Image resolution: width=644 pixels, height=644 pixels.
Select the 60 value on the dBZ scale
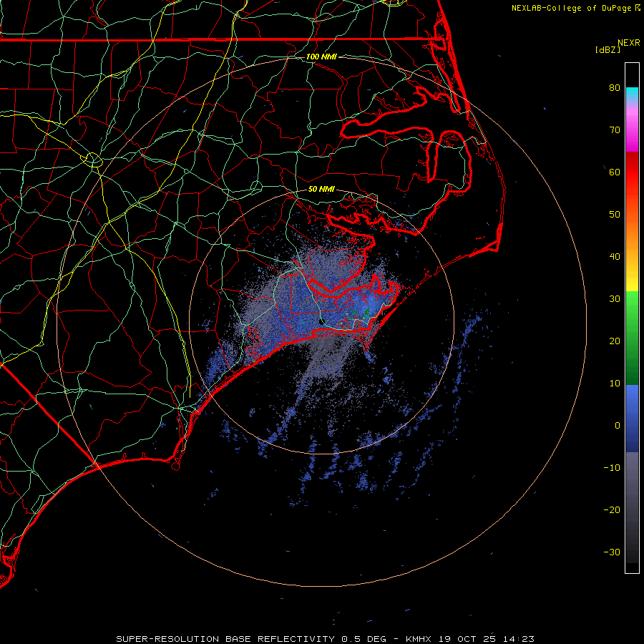(615, 172)
